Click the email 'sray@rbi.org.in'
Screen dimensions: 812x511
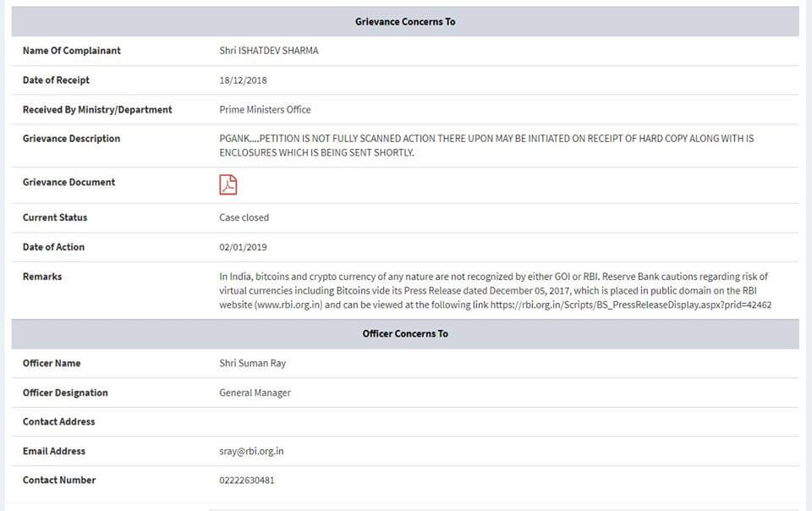coord(251,451)
